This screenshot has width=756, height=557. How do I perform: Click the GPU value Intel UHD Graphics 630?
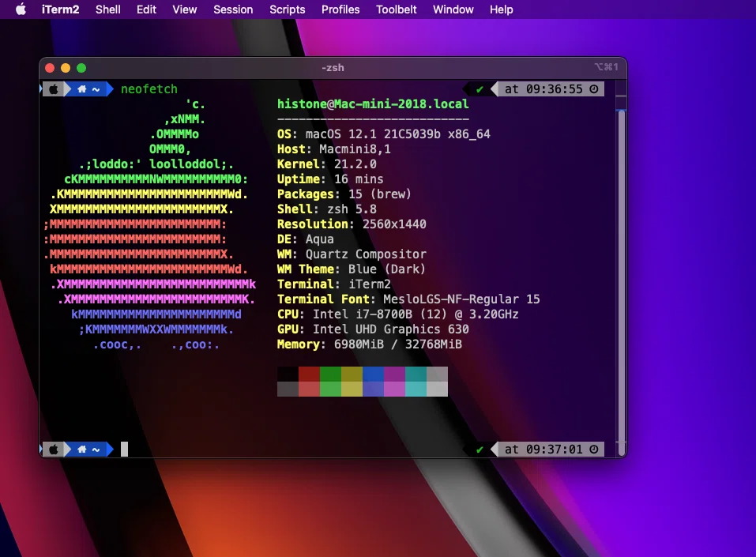tap(390, 329)
